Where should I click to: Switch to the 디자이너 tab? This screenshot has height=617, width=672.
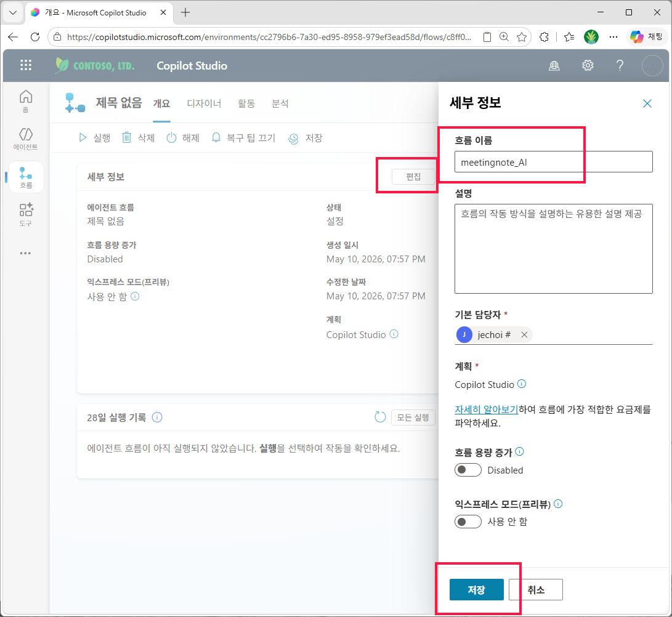(x=204, y=103)
